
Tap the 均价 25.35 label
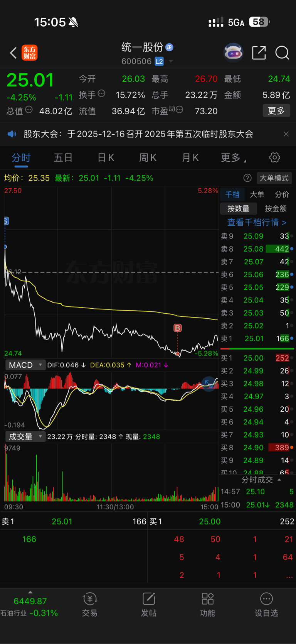(x=27, y=178)
